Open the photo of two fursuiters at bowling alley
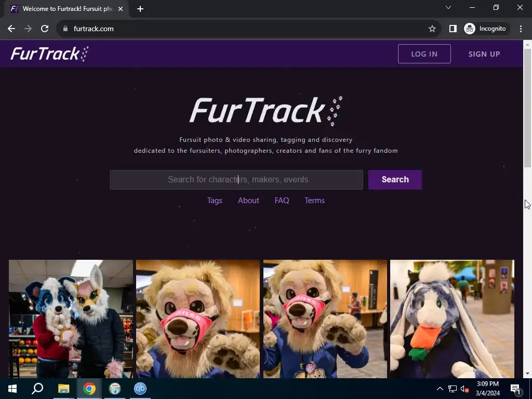Screen dimensions: 532x399 point(71,319)
